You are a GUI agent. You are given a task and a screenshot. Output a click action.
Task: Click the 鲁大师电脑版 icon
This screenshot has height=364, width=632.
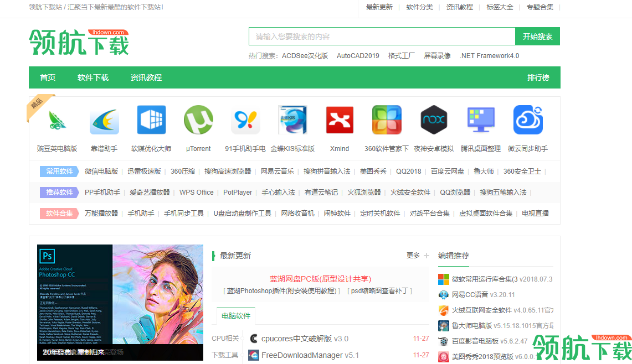pyautogui.click(x=443, y=325)
